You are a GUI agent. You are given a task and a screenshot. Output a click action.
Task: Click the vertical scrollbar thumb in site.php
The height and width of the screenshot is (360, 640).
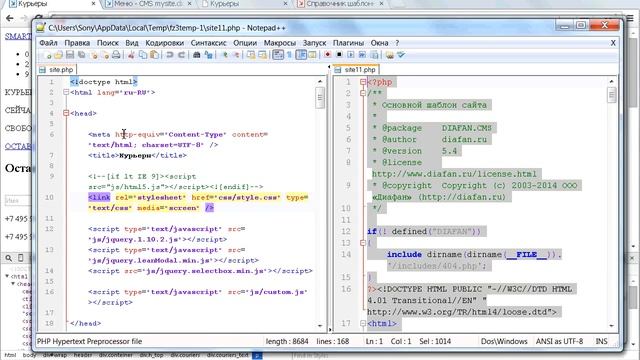320,98
